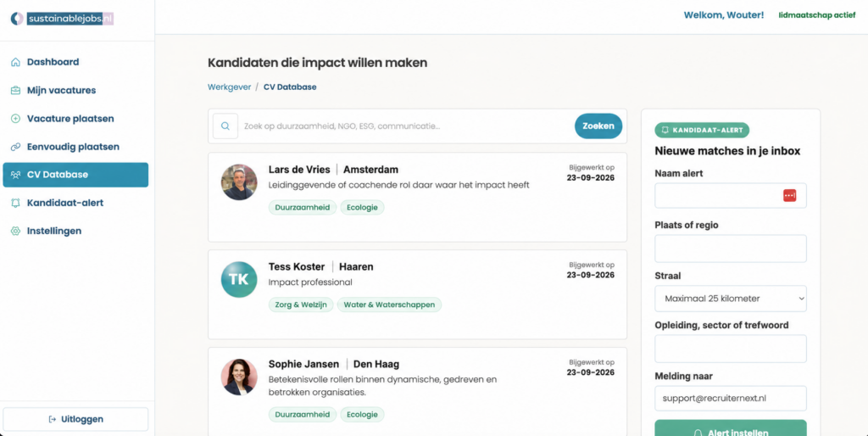Click the Zoeken search button
The width and height of the screenshot is (868, 436).
click(598, 126)
